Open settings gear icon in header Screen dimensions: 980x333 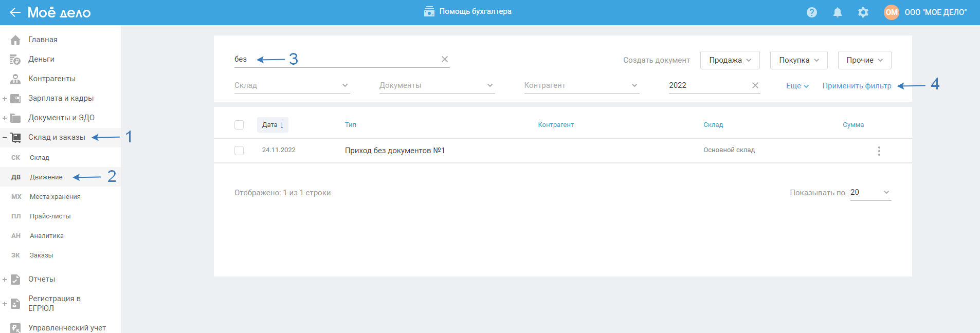(x=863, y=12)
